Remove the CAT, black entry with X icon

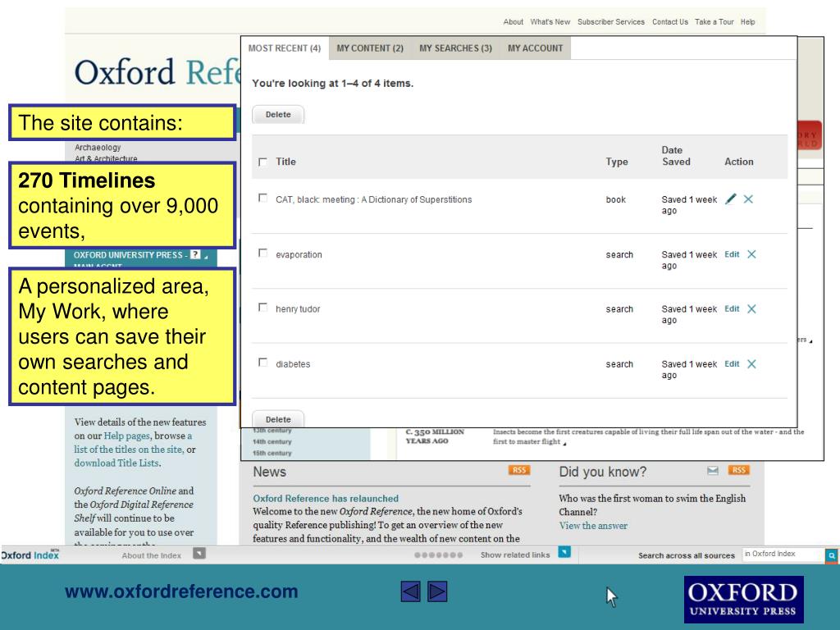coord(748,199)
